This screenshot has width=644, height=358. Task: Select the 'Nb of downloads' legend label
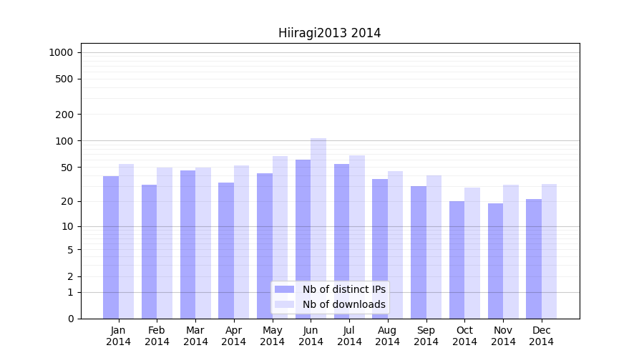(x=343, y=304)
